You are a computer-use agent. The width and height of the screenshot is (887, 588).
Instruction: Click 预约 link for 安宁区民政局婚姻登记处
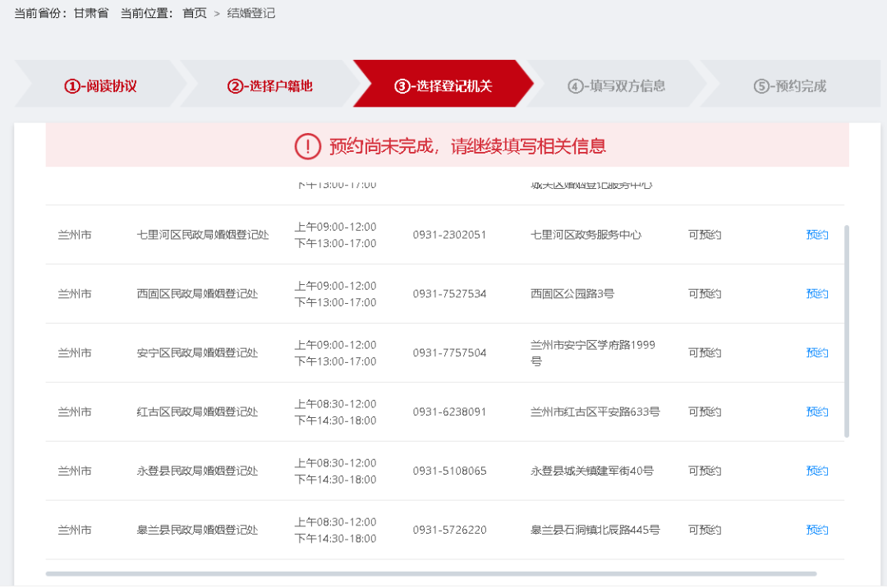(x=816, y=353)
